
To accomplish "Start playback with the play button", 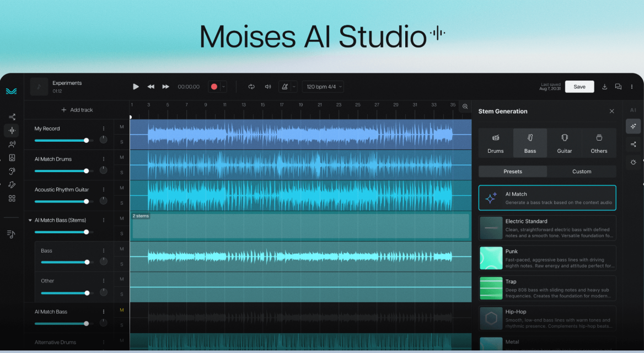I will point(136,87).
